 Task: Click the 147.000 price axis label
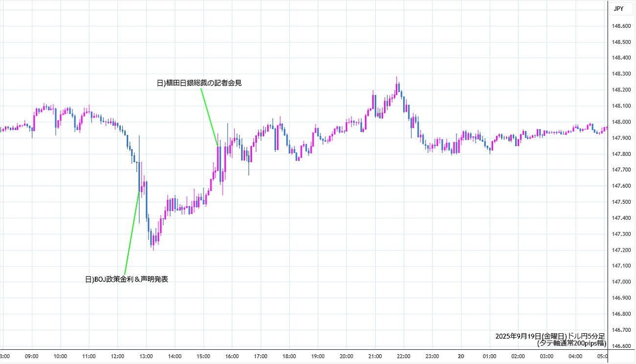pos(621,282)
